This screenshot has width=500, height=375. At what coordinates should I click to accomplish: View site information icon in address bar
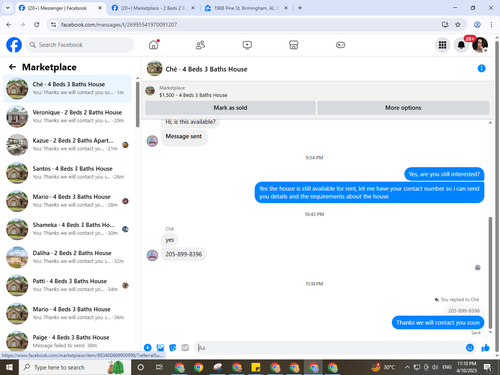[x=53, y=25]
